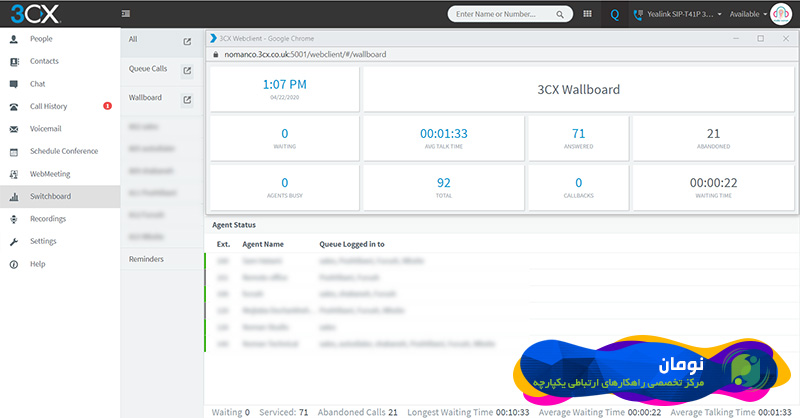Image resolution: width=800 pixels, height=418 pixels.
Task: Select Switchboard in sidebar
Action: click(x=51, y=196)
